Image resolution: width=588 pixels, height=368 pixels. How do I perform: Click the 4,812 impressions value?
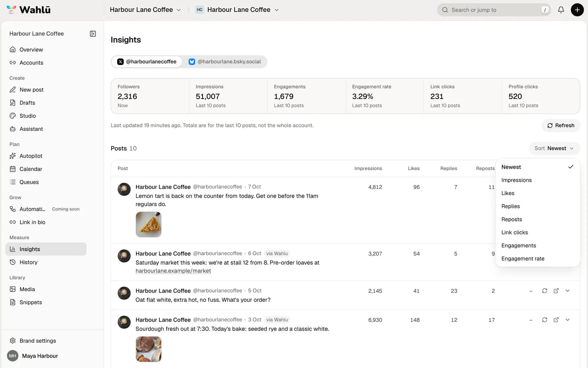[375, 187]
